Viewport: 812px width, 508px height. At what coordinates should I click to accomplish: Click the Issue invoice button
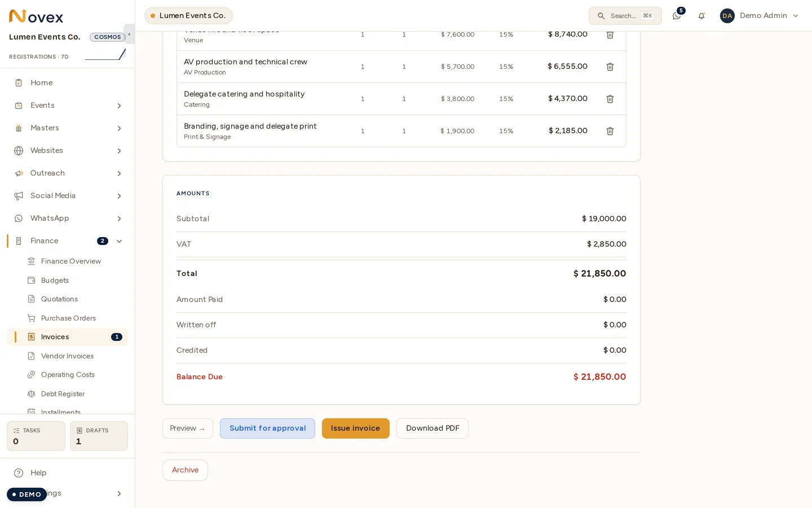tap(355, 428)
